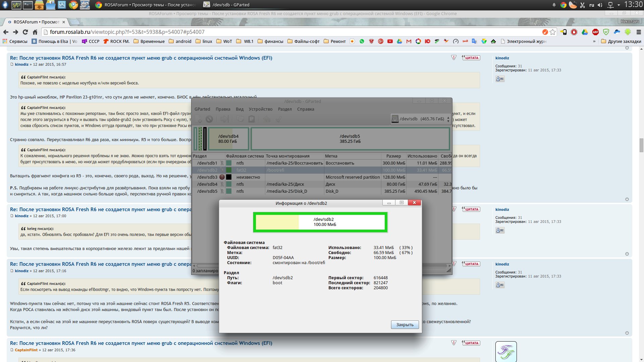Click the ЦИТАТА quote button on the first post
This screenshot has width=644, height=362.
(x=471, y=58)
